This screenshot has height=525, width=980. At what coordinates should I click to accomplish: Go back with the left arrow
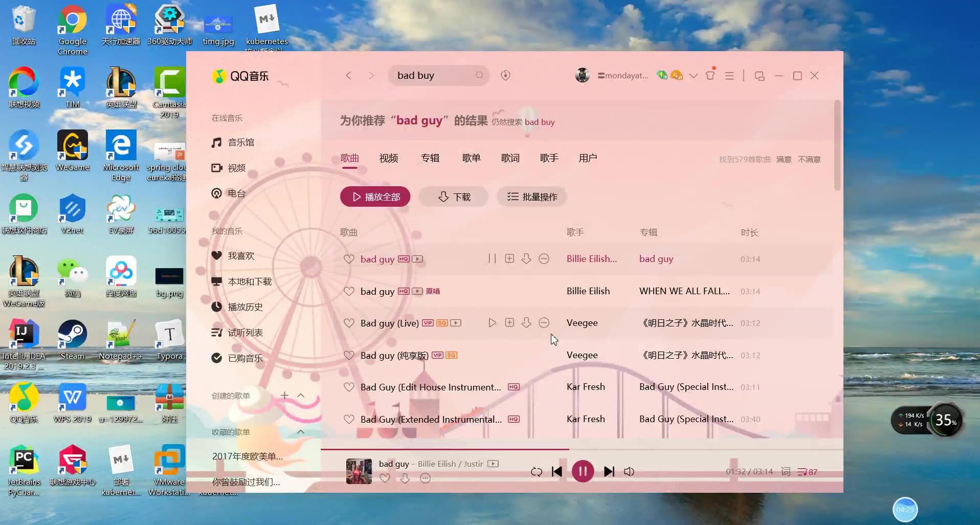[x=348, y=76]
